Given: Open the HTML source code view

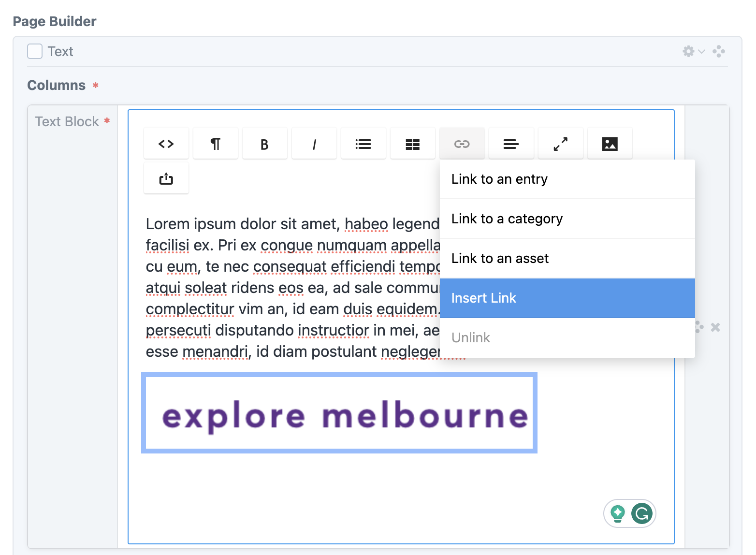Looking at the screenshot, I should (x=166, y=144).
